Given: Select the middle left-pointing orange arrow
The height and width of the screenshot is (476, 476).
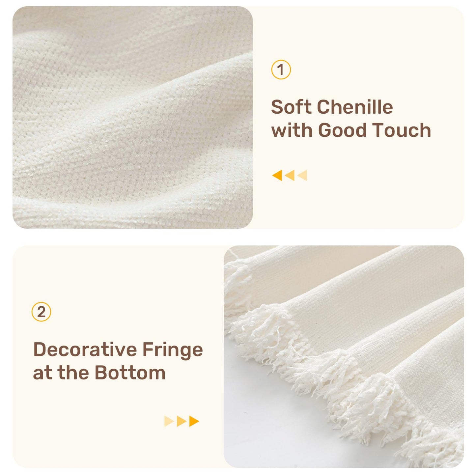Looking at the screenshot, I should pos(290,175).
